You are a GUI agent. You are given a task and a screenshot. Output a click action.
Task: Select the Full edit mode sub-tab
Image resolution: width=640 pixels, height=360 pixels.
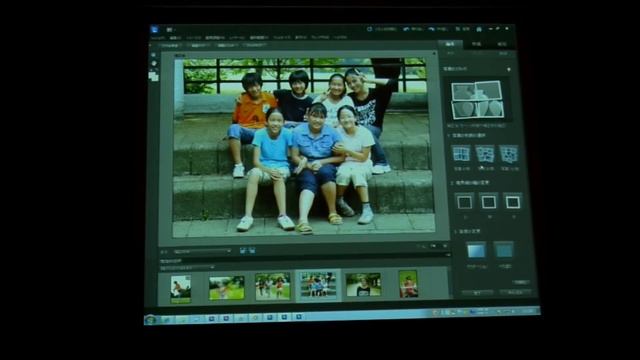click(450, 53)
